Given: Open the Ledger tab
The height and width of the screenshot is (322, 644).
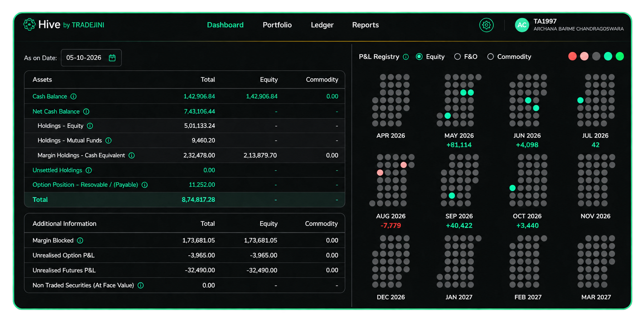Looking at the screenshot, I should [322, 25].
